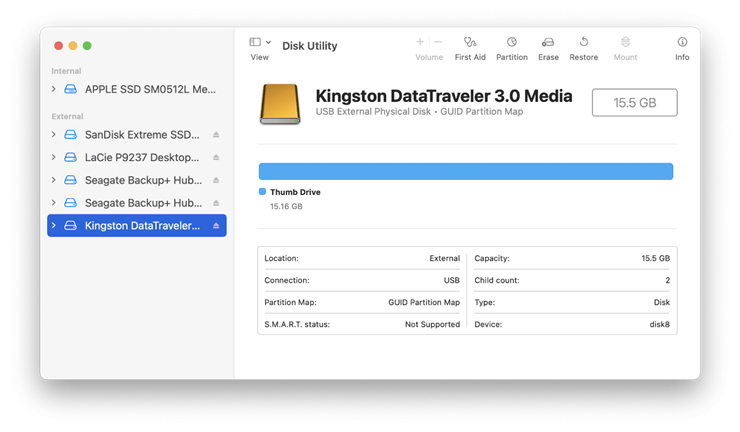Image resolution: width=740 pixels, height=432 pixels.
Task: Close the Disk Utility window
Action: coord(59,46)
